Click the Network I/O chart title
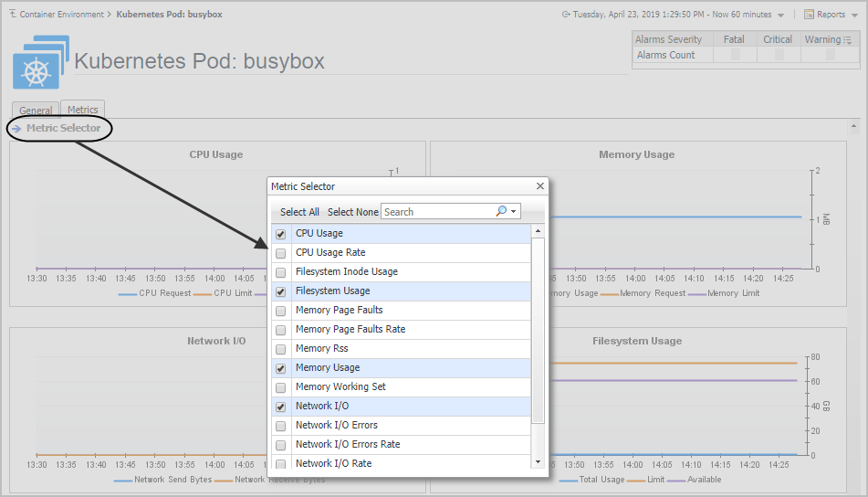This screenshot has width=868, height=497. (216, 342)
